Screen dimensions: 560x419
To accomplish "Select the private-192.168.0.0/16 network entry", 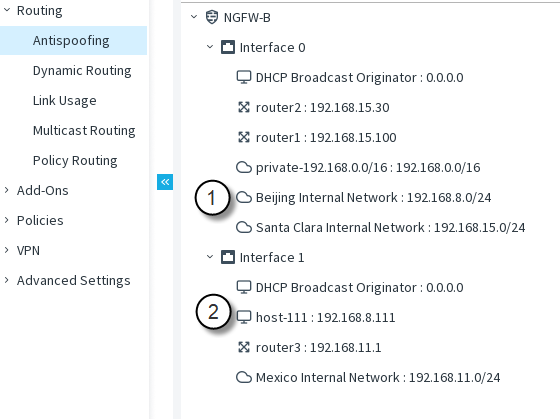I will click(358, 168).
